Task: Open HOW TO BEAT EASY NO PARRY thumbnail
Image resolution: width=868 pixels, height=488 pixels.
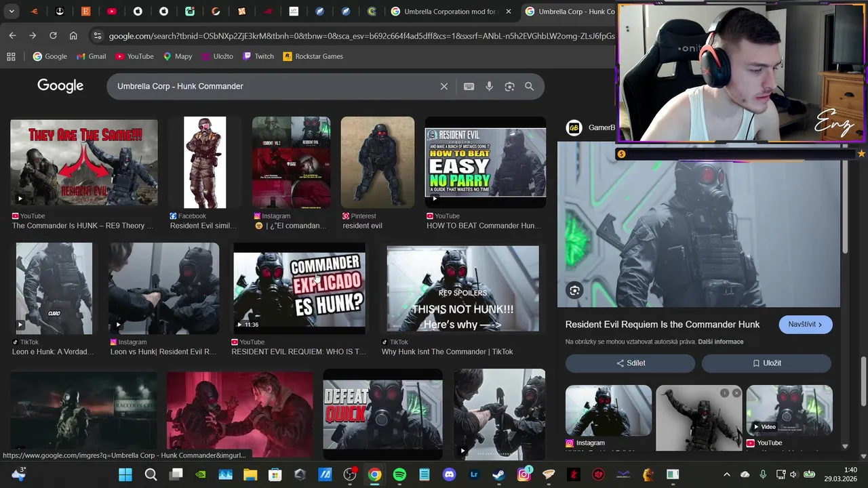Action: tap(486, 163)
